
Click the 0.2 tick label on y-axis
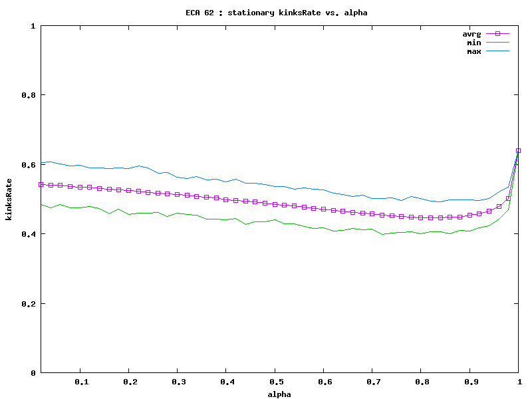(27, 304)
